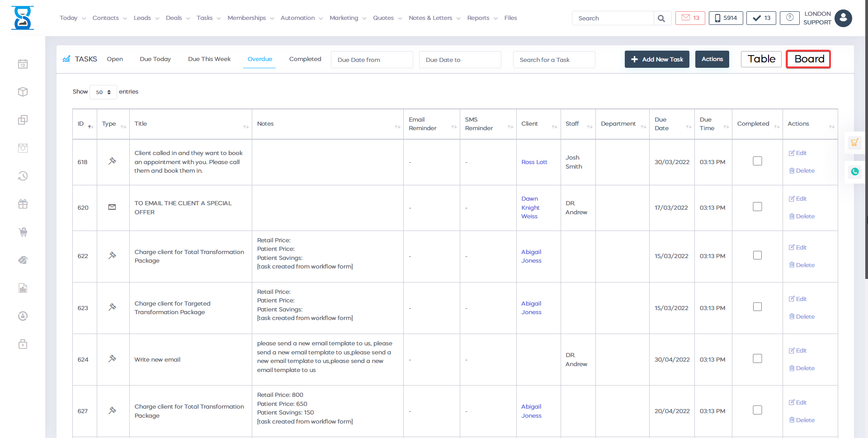Viewport: 868px width, 438px height.
Task: Click the user profile avatar icon
Action: coord(843,19)
